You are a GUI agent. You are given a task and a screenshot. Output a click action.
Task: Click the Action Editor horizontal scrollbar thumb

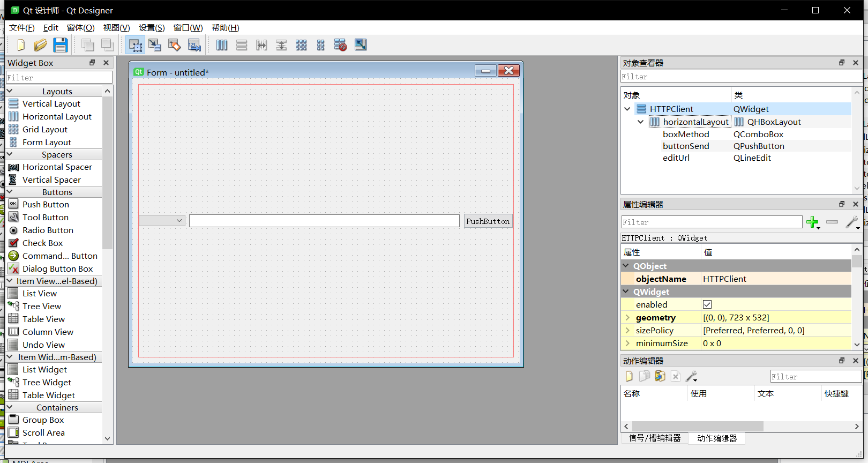698,426
